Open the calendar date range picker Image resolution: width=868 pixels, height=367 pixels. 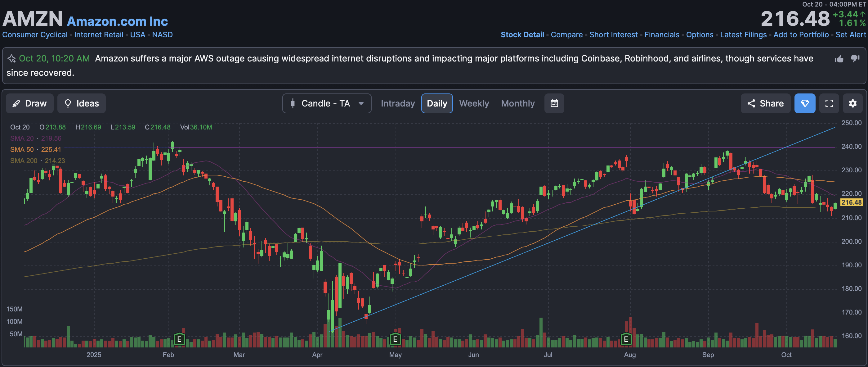click(x=554, y=103)
